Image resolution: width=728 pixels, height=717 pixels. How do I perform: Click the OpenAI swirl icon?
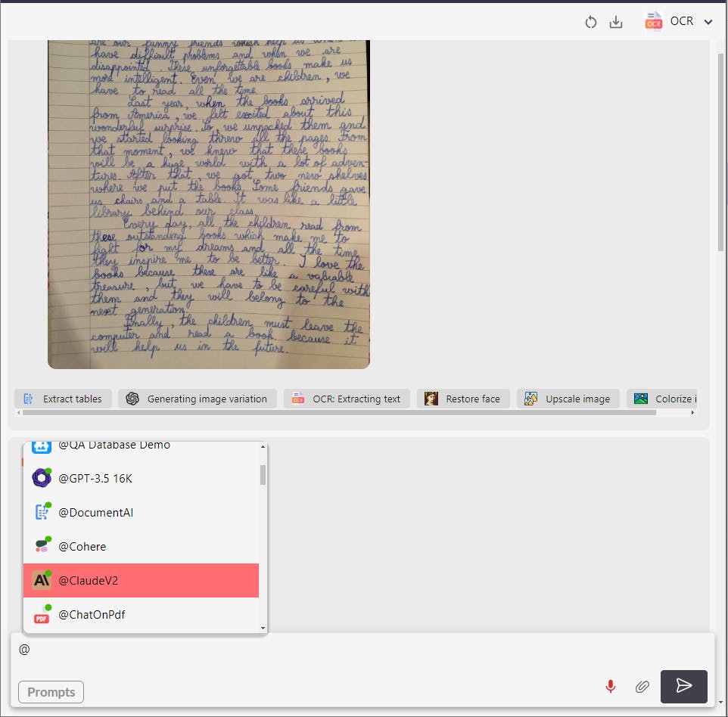(x=132, y=399)
